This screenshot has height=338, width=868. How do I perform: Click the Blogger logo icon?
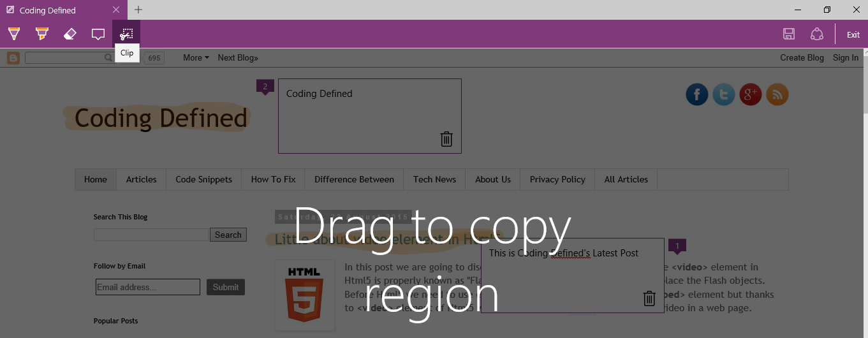(x=13, y=58)
